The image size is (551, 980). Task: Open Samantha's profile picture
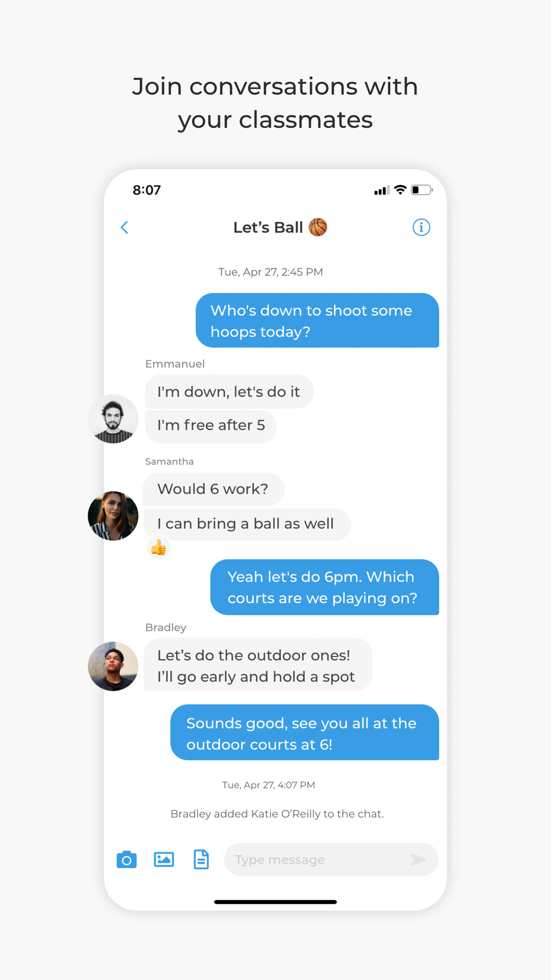(x=113, y=516)
